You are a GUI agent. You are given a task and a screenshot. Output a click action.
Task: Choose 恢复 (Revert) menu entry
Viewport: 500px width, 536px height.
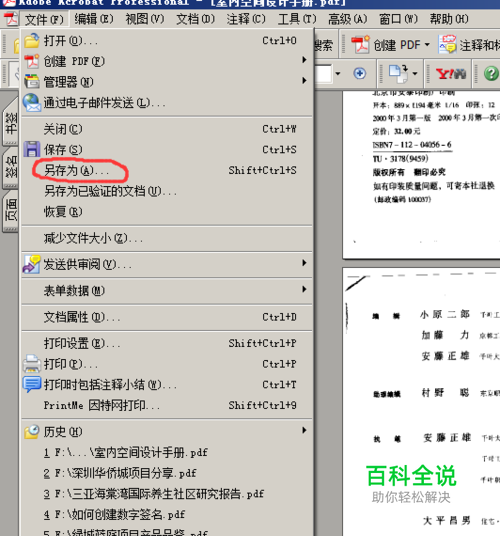coord(167,212)
